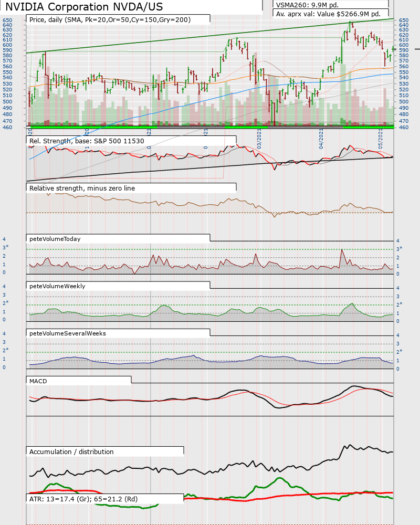Click the NVIDIA Corporation NVDA/US title
This screenshot has width=420, height=525.
coord(84,7)
